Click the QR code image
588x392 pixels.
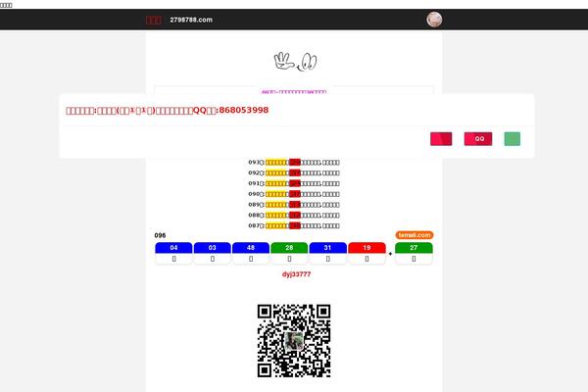[294, 341]
